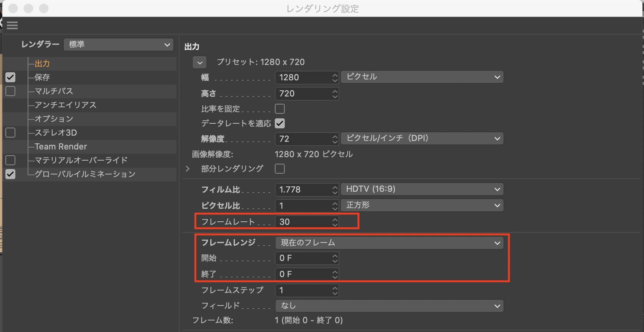Open the field dropdown showing なし
Viewport: 644px width, 332px height.
(x=389, y=306)
